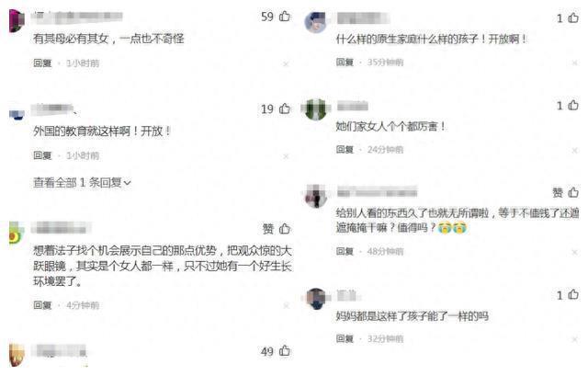The width and height of the screenshot is (588, 376).
Task: Like the comment with crying emojis
Action: click(573, 192)
